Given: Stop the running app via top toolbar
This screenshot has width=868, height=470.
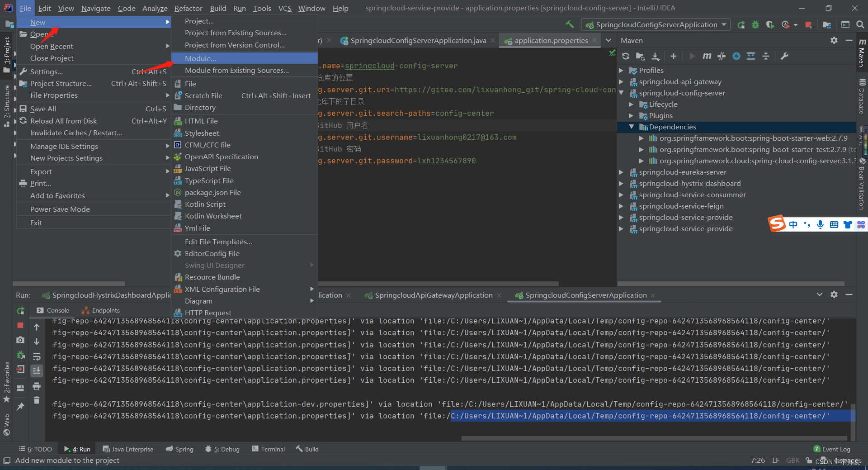Looking at the screenshot, I should pyautogui.click(x=808, y=25).
